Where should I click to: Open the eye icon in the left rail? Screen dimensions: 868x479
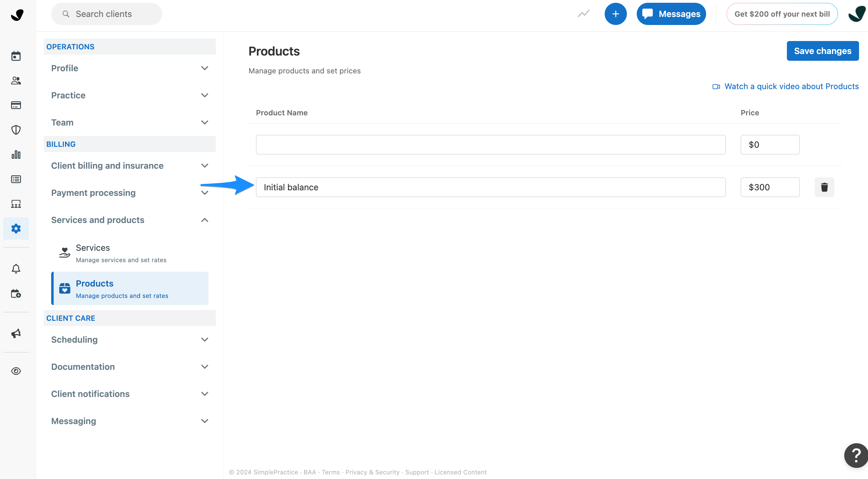(16, 371)
